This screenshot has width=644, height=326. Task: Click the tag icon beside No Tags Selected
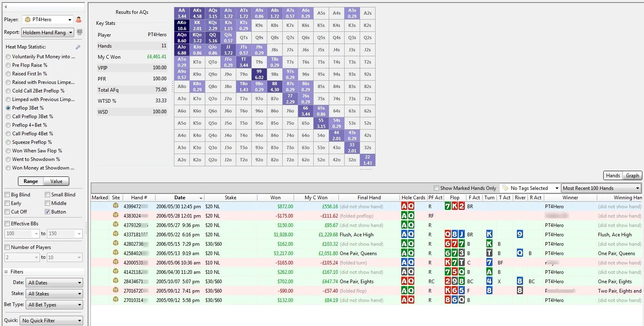505,188
